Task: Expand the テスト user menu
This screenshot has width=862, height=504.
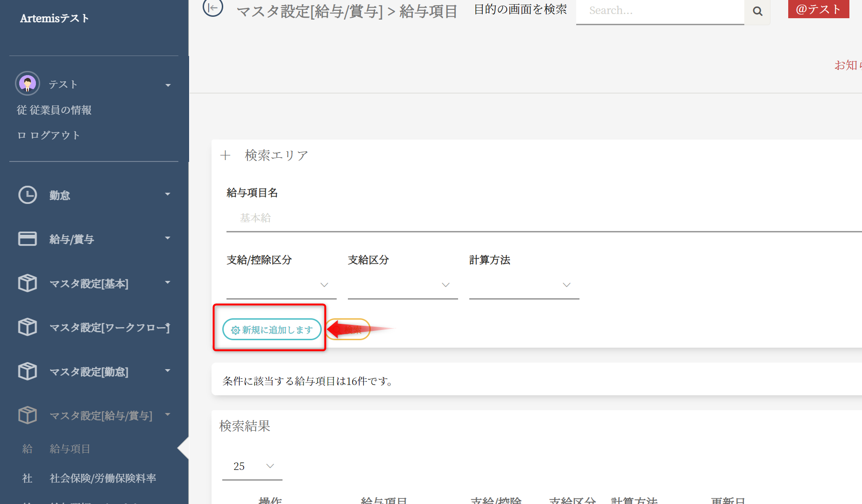Action: (168, 85)
